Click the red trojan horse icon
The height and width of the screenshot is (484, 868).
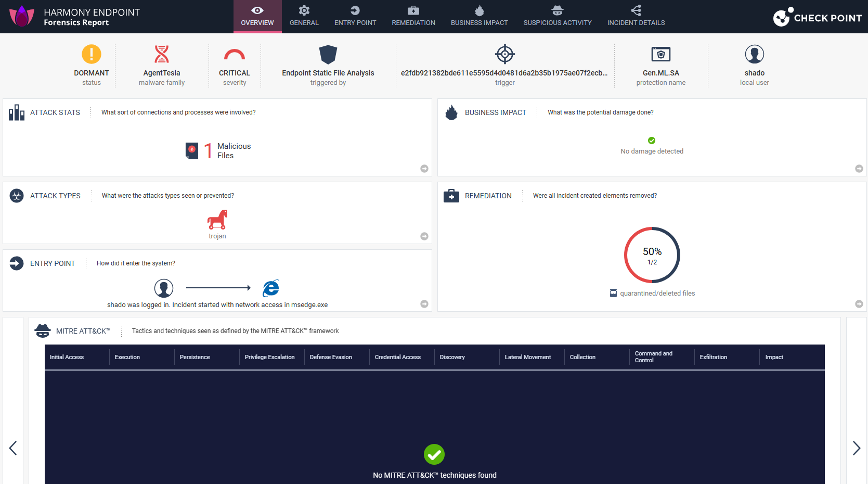tap(217, 220)
